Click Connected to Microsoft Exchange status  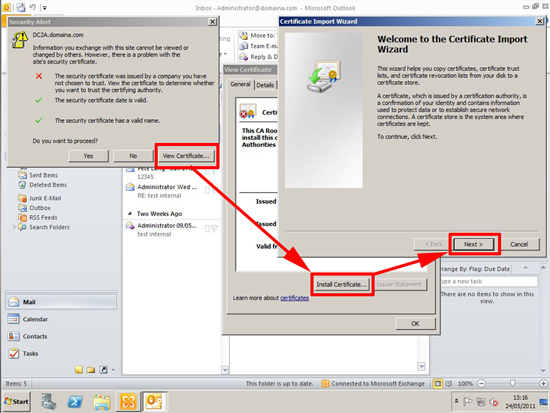pos(373,384)
